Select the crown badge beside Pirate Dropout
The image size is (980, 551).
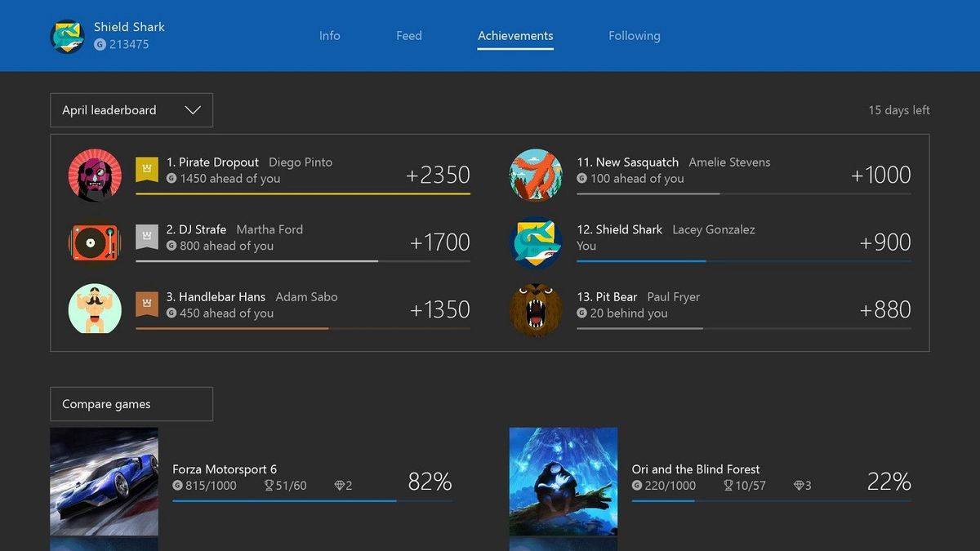pyautogui.click(x=146, y=169)
